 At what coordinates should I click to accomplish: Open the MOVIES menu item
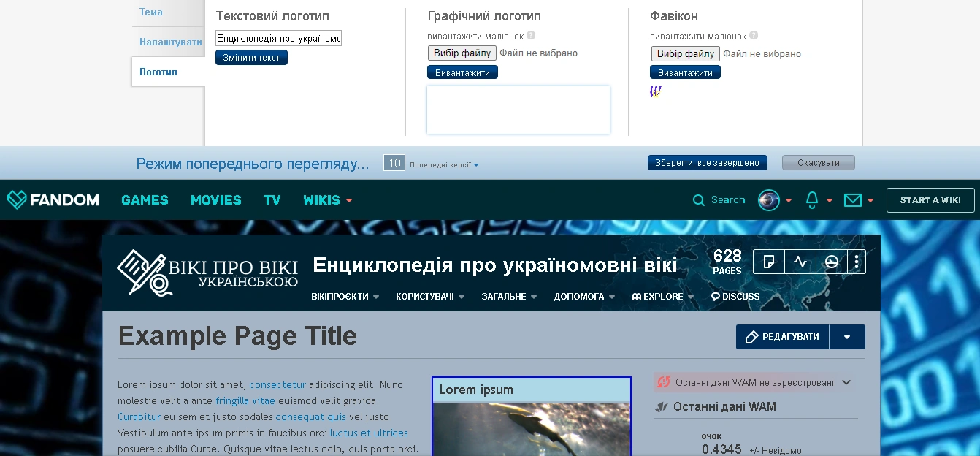tap(216, 200)
